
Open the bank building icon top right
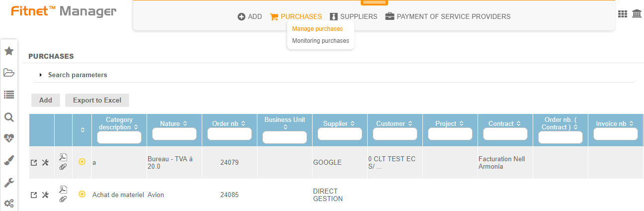[637, 14]
